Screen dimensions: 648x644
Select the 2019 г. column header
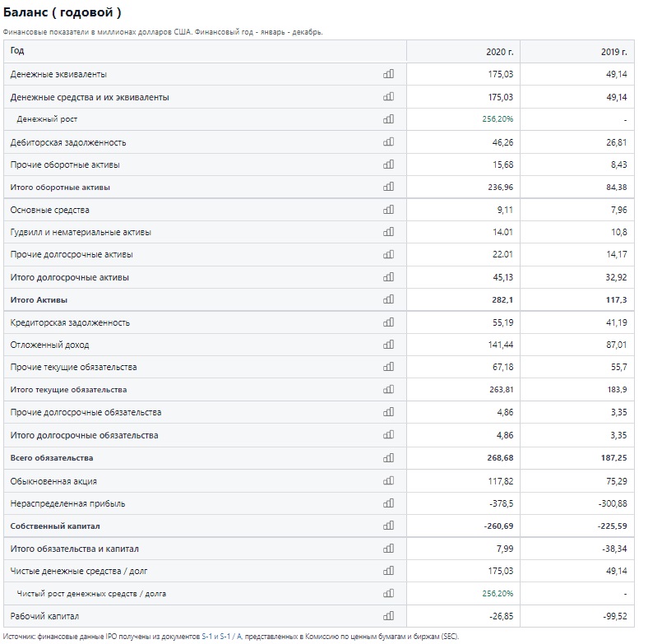pos(613,52)
